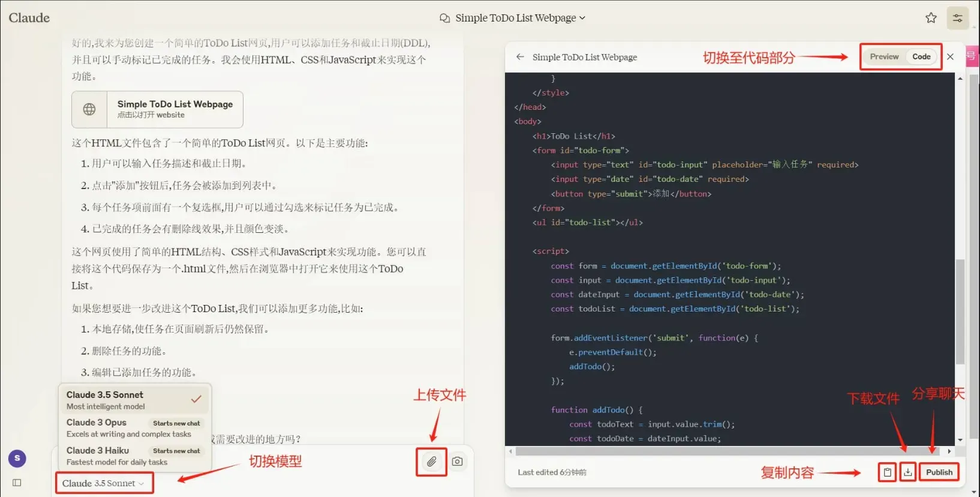This screenshot has width=980, height=497.
Task: Click the '</head>' code line
Action: pos(530,107)
